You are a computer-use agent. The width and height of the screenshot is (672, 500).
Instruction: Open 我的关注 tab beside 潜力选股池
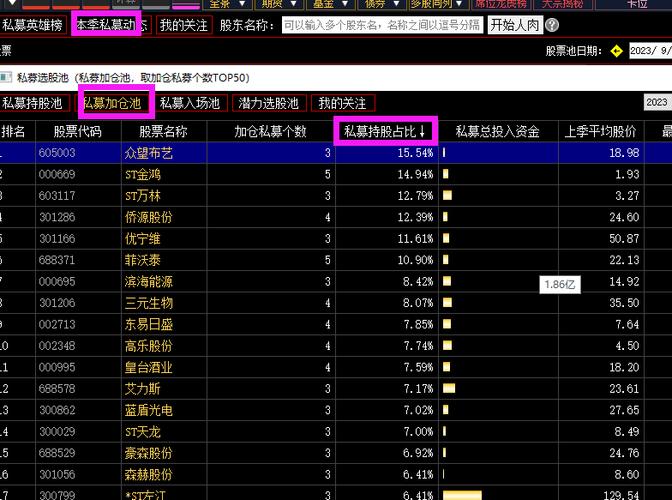[342, 103]
